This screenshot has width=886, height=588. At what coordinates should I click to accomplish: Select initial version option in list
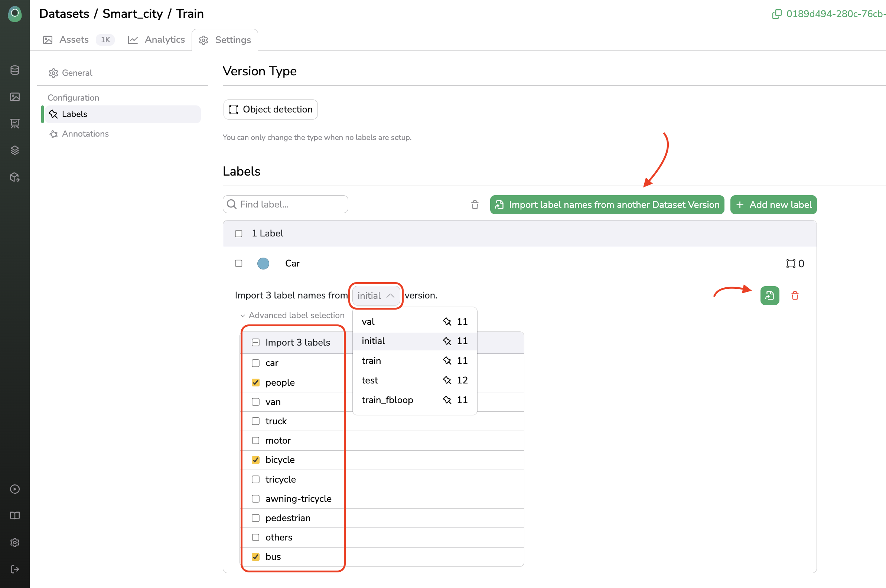(x=414, y=341)
